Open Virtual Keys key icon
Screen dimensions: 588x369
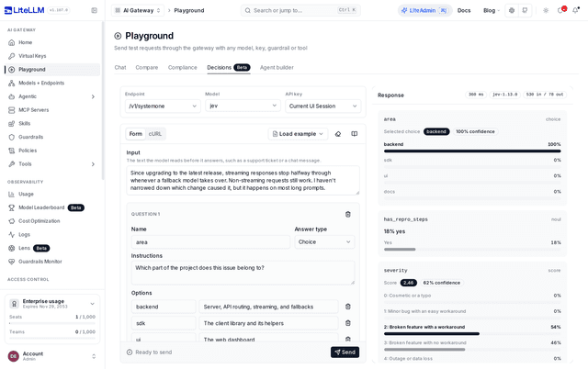tap(12, 56)
